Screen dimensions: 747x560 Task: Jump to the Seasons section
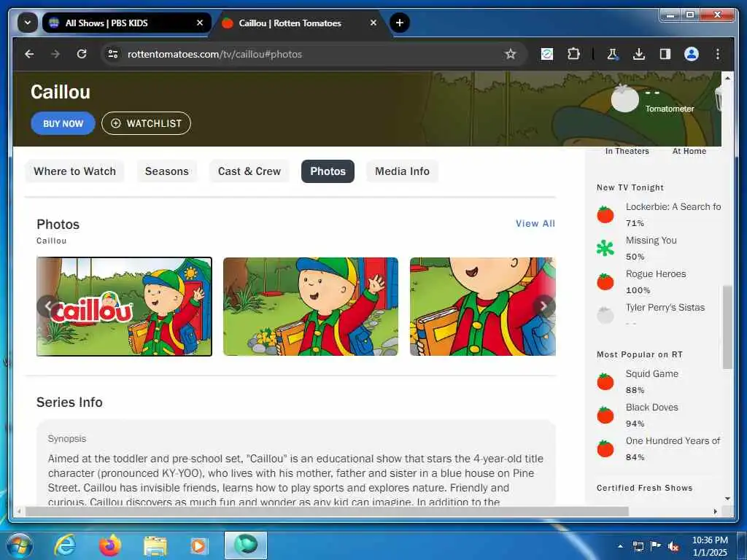pyautogui.click(x=167, y=171)
